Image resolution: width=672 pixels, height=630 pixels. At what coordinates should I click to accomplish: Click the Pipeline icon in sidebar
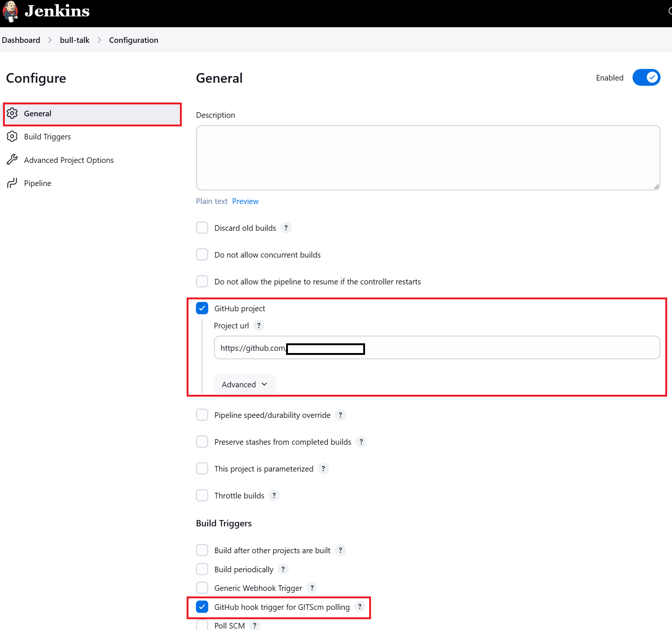pos(12,183)
